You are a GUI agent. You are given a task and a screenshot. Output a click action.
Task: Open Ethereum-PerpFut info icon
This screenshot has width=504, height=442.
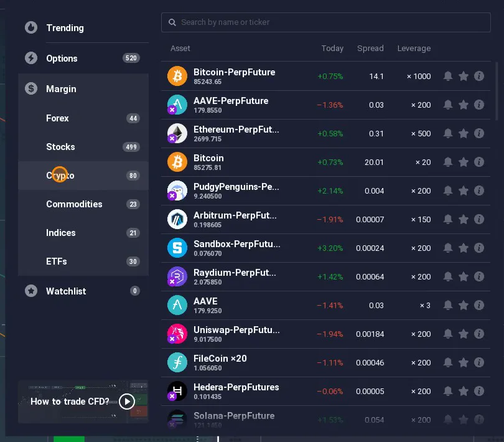click(479, 133)
